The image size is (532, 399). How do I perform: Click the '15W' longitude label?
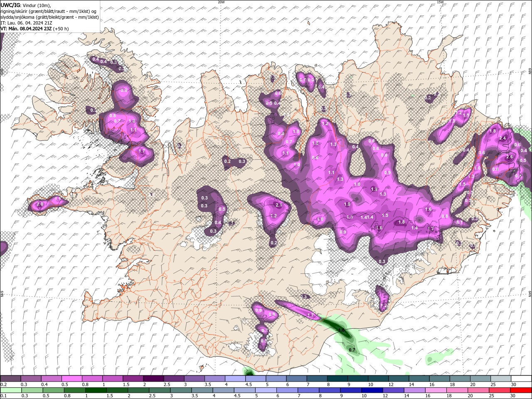(440, 2)
